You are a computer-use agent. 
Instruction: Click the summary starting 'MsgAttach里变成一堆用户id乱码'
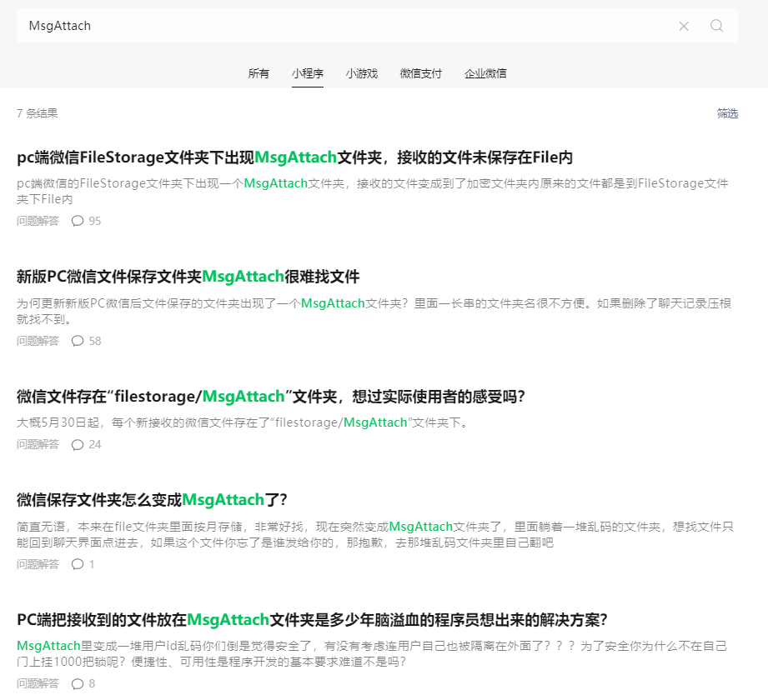[372, 653]
